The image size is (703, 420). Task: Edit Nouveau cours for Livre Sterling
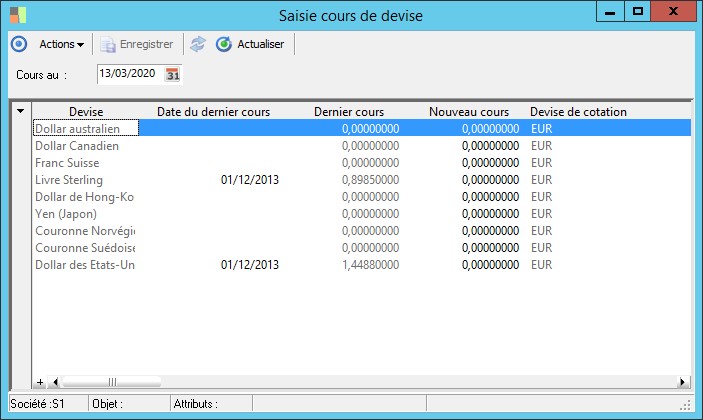pos(490,180)
